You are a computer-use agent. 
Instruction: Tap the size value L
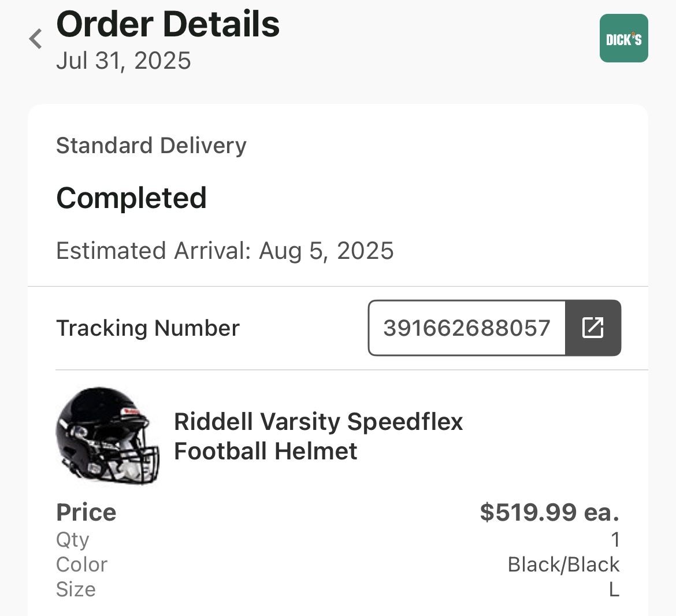pyautogui.click(x=614, y=589)
